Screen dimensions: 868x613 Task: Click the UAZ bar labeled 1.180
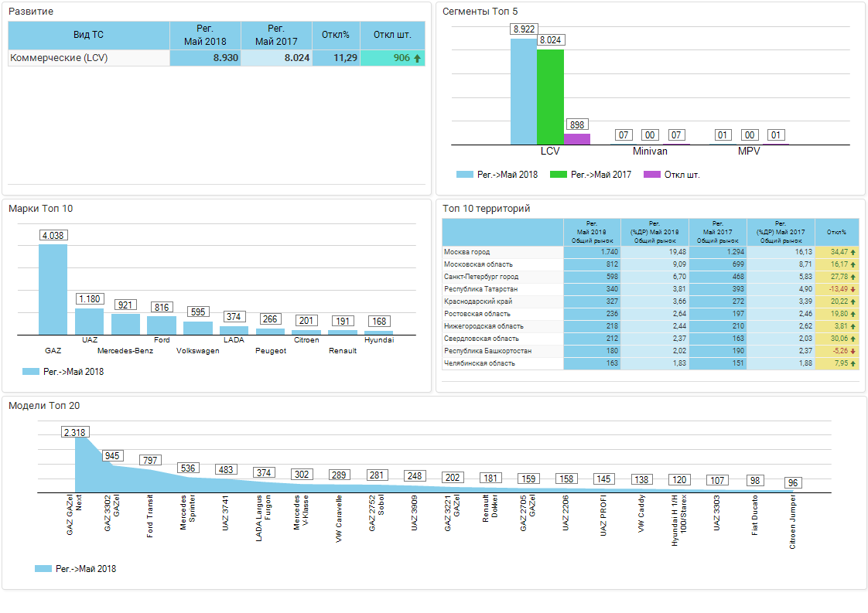tap(89, 321)
